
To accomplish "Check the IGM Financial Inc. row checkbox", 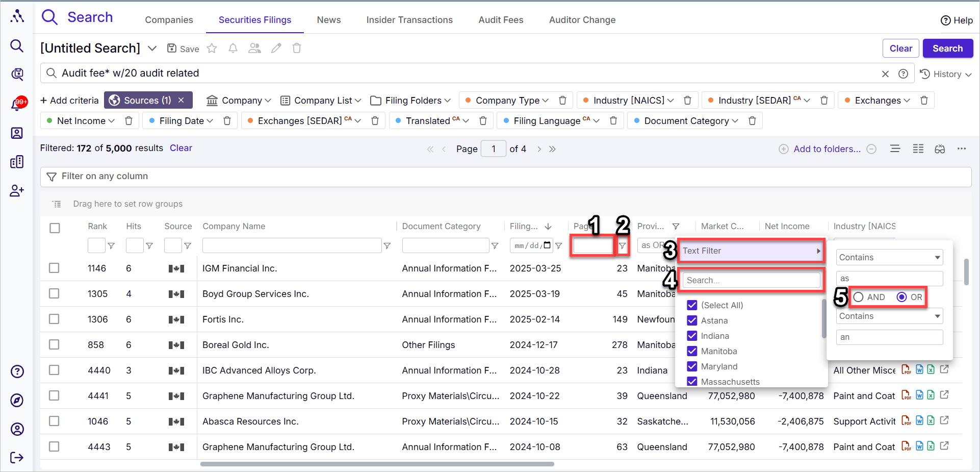I will tap(54, 268).
